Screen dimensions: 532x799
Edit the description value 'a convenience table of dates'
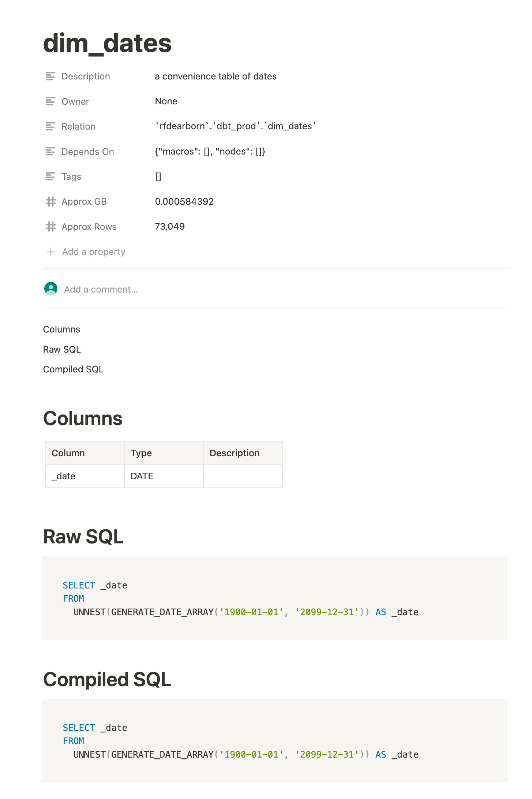[216, 76]
